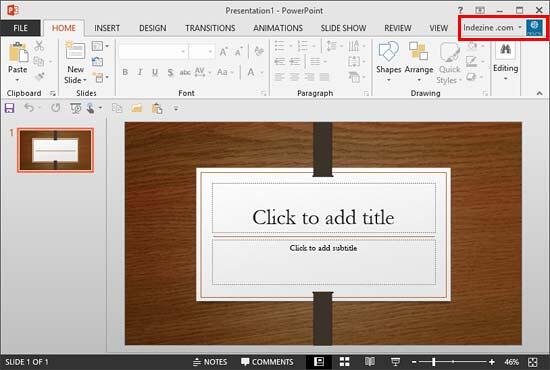Clear all formatting eraser icon

[x=259, y=52]
